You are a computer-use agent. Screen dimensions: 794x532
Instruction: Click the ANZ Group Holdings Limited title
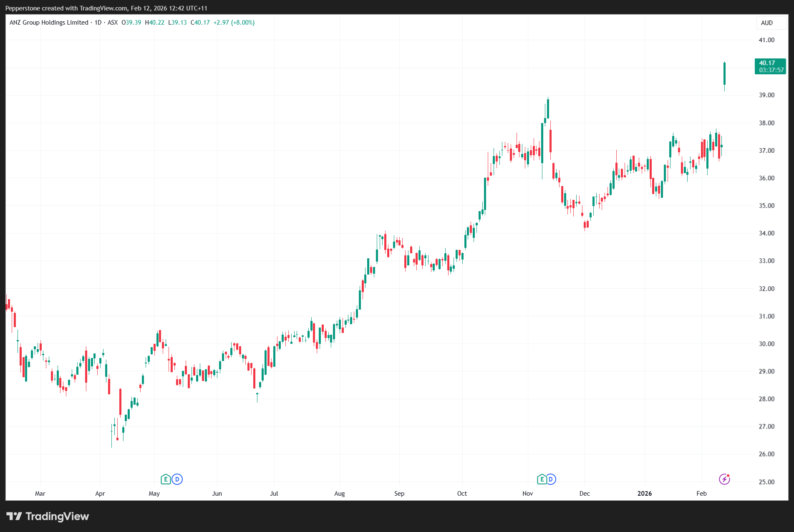[49, 23]
